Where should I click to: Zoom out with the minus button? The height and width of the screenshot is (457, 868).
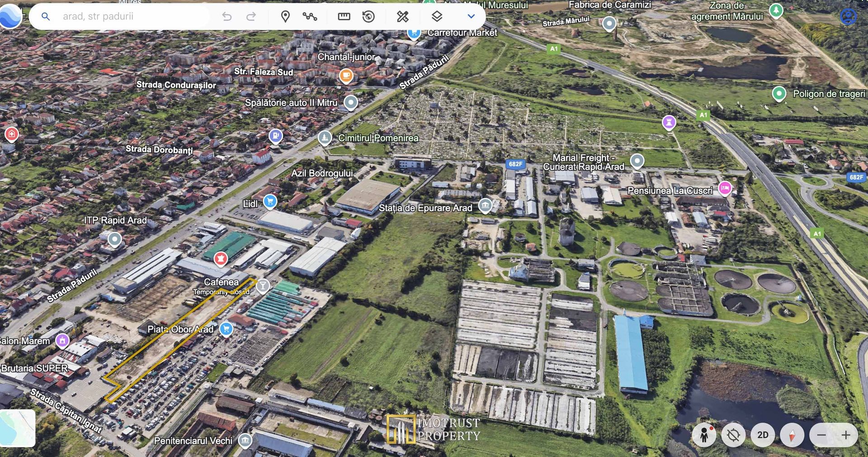tap(821, 435)
